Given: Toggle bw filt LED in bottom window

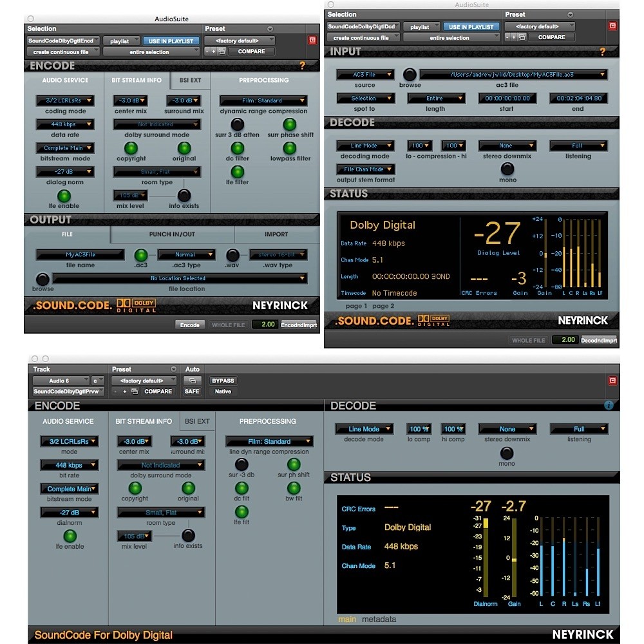Looking at the screenshot, I should click(294, 488).
